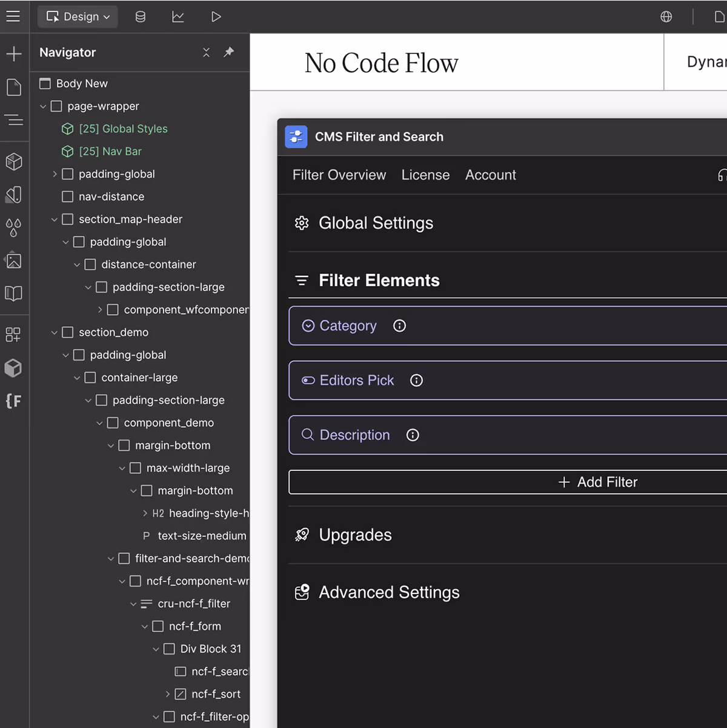Open the Description filter element
This screenshot has height=728, width=727.
click(508, 435)
